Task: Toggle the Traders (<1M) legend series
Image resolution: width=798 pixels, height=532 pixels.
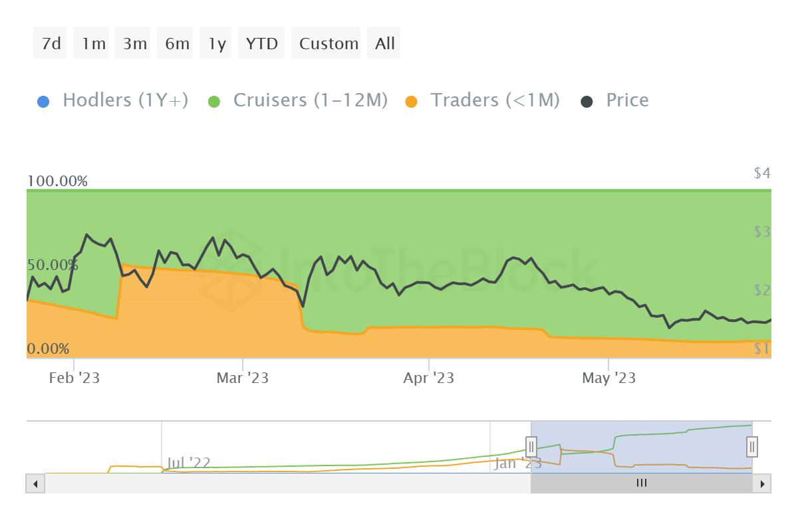Action: (x=495, y=100)
